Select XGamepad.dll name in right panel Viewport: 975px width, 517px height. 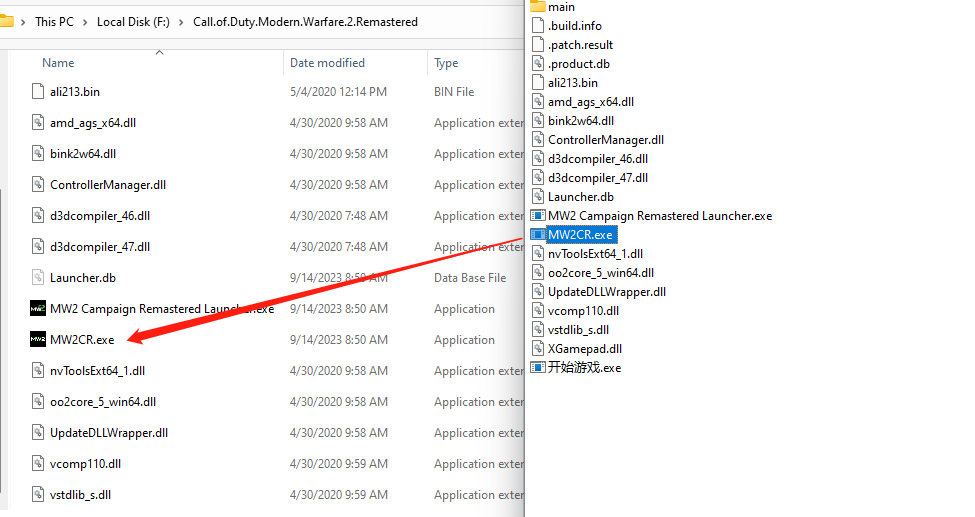585,348
